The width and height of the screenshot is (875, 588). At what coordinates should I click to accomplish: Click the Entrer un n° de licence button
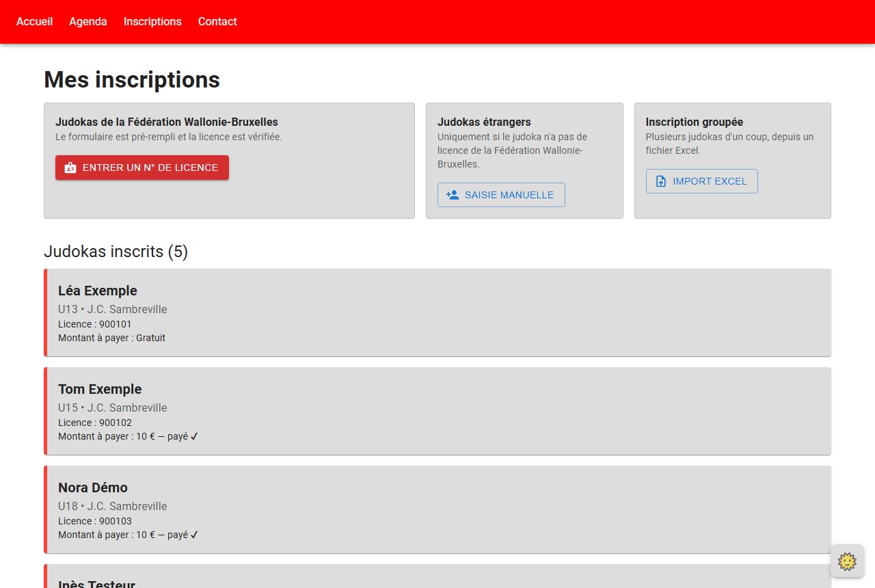tap(142, 168)
